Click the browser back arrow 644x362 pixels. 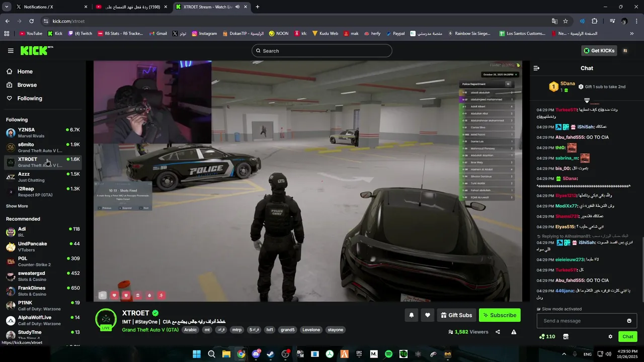8,21
